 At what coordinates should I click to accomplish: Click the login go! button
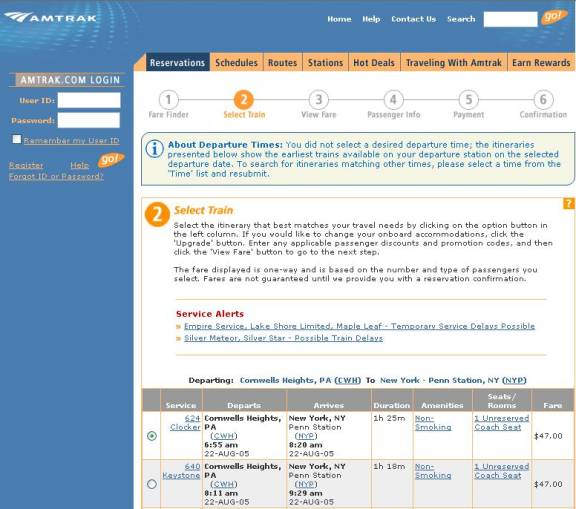[111, 160]
